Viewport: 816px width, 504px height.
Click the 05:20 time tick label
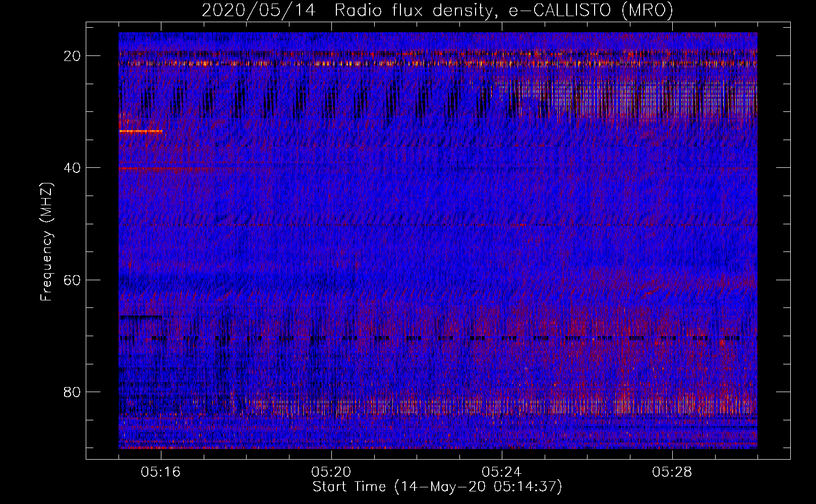click(x=331, y=472)
